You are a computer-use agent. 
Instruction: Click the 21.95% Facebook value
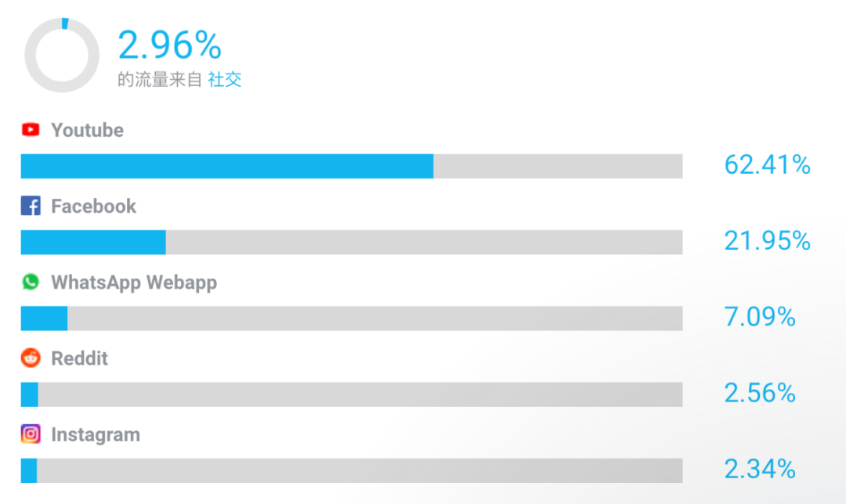pyautogui.click(x=767, y=241)
